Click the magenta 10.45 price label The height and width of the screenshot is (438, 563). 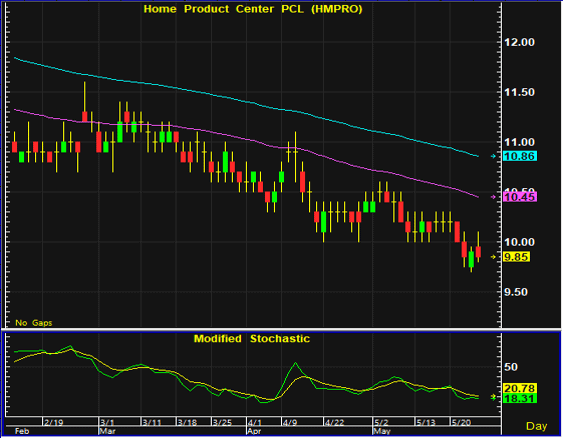point(520,197)
